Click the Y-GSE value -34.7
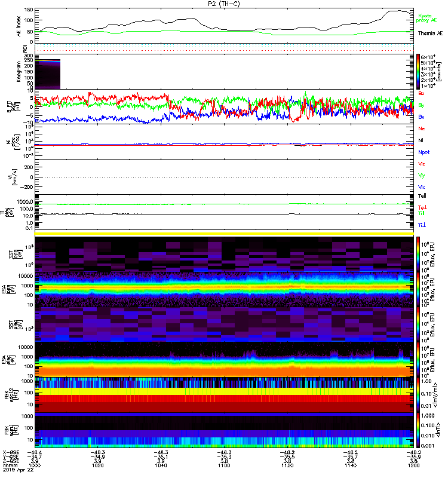The height and width of the screenshot is (478, 448). [35, 456]
